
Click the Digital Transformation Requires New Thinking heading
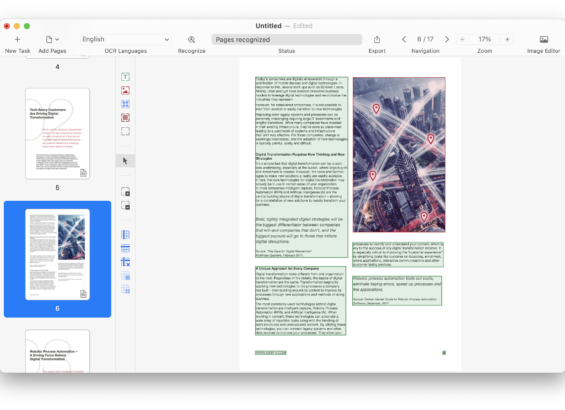click(x=300, y=156)
